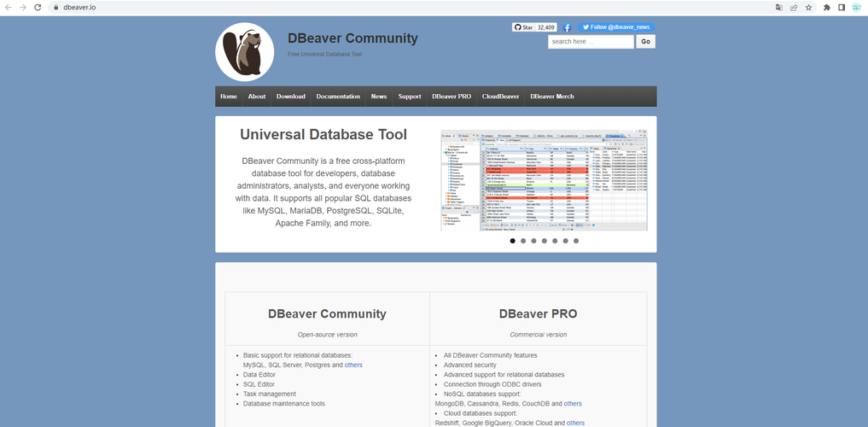Click the GitHub Star button

pyautogui.click(x=523, y=27)
